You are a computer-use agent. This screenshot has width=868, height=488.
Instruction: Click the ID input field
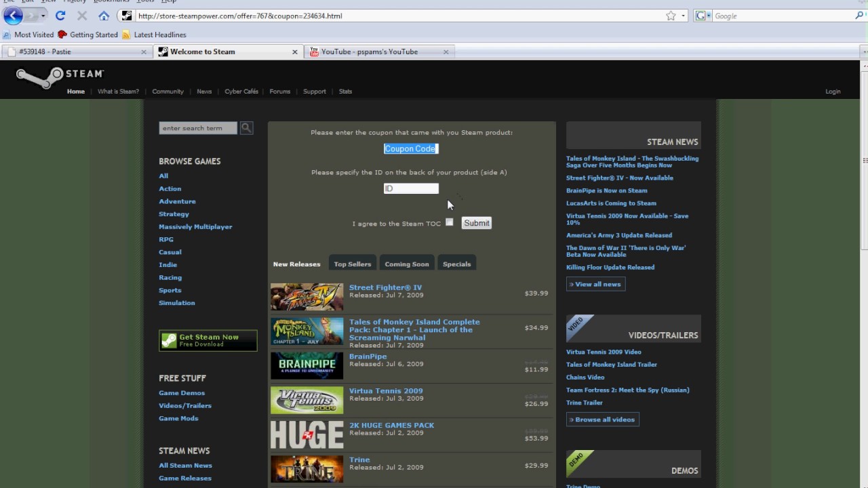click(411, 188)
